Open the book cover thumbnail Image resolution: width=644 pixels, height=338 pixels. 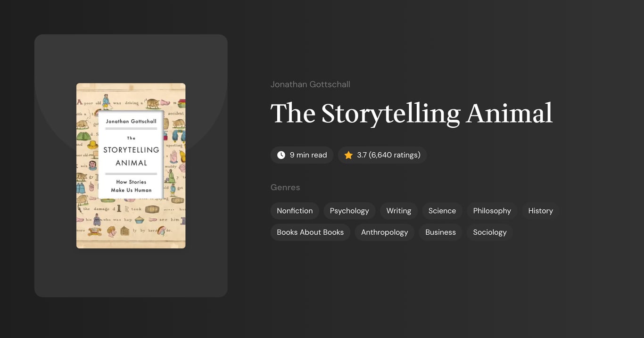131,165
